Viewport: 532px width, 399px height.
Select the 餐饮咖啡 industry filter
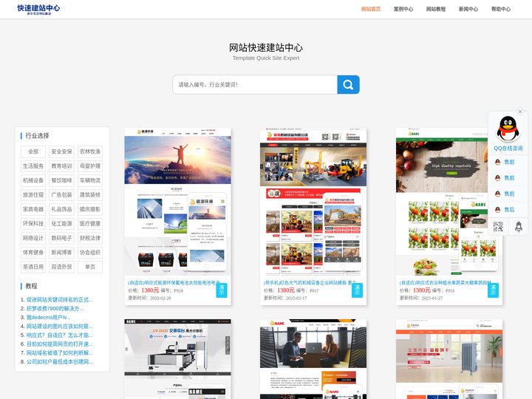click(x=62, y=180)
